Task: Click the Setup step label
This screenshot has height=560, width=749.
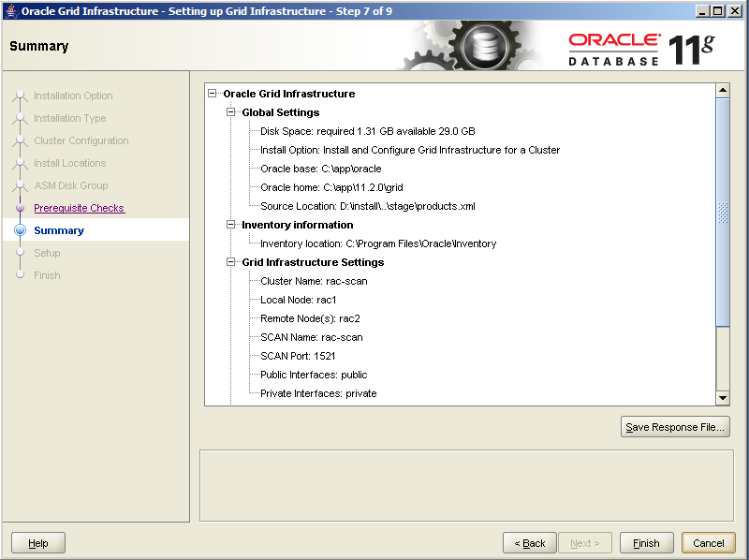Action: [47, 253]
